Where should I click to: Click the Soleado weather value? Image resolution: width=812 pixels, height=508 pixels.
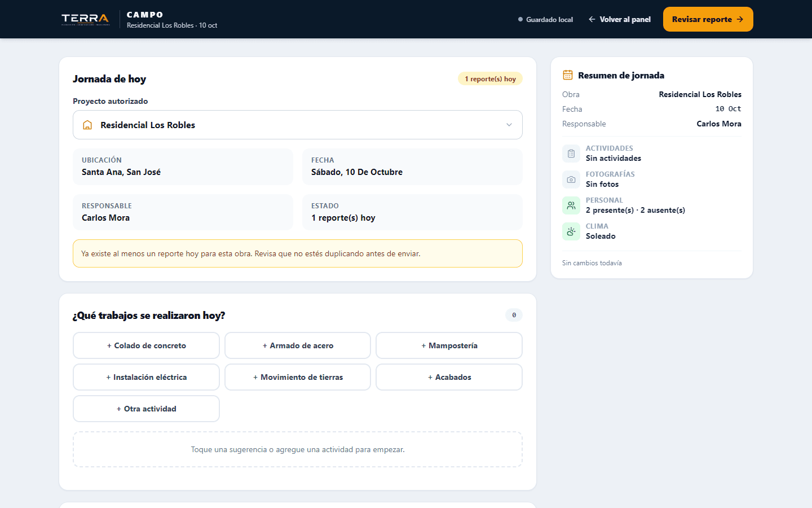coord(601,237)
